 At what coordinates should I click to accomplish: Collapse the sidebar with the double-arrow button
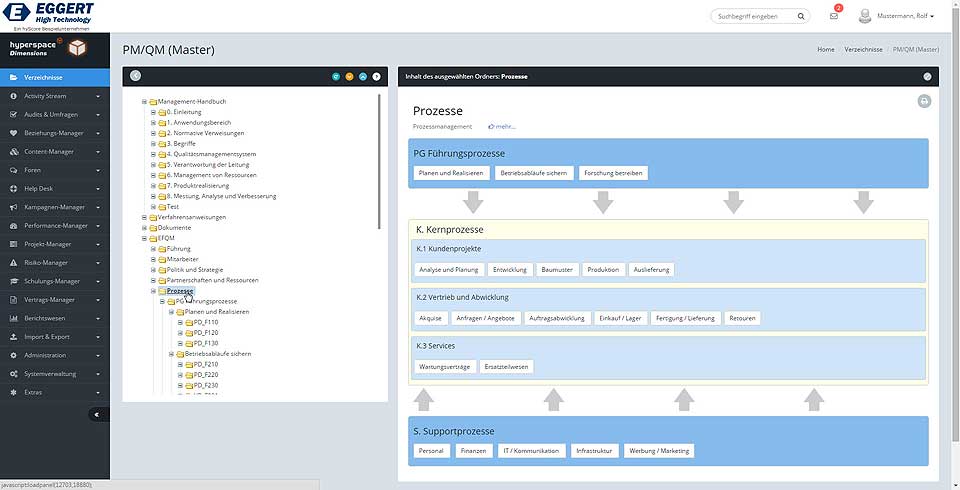click(x=96, y=414)
